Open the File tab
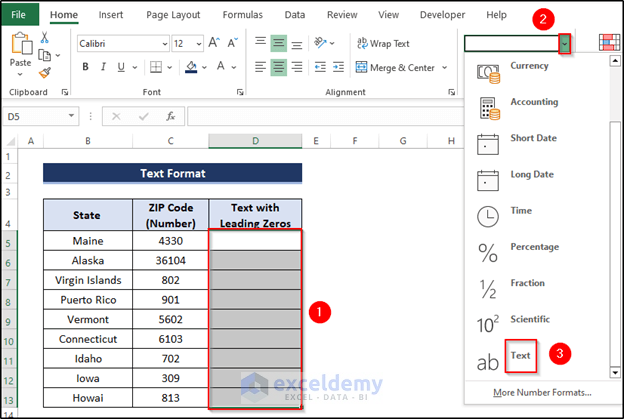Screen dimensions: 624x419 tap(18, 15)
